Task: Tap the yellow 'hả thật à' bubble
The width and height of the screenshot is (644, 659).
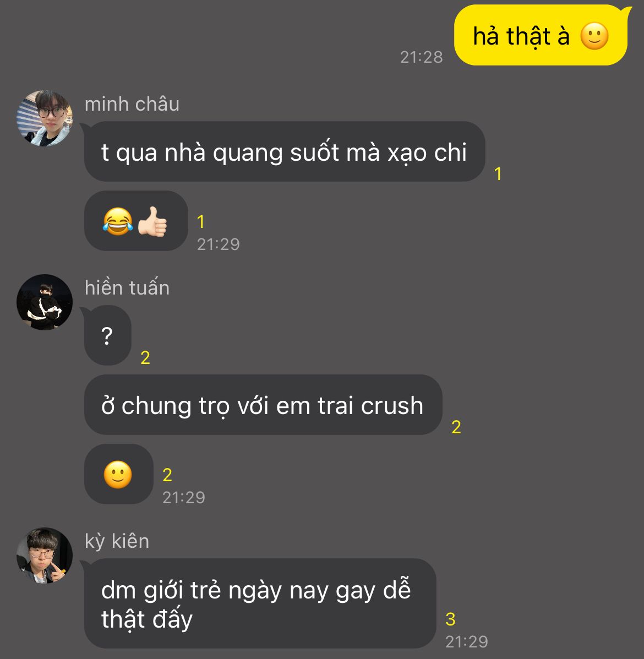Action: [541, 35]
